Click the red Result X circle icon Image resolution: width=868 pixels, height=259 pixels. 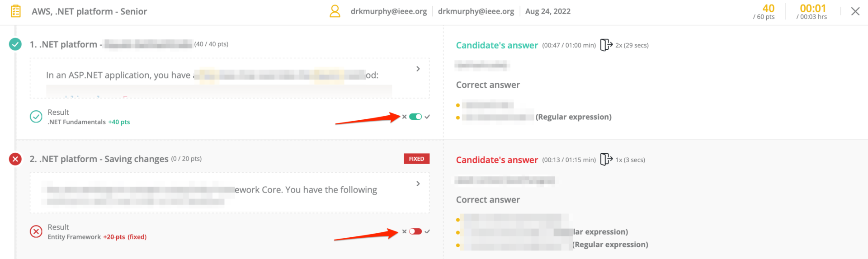[36, 231]
